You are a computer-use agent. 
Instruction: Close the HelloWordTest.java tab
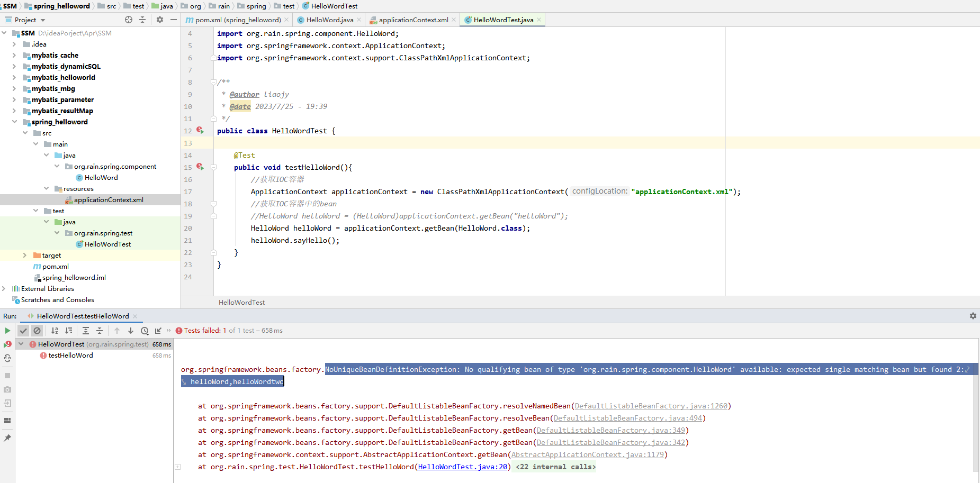pyautogui.click(x=539, y=20)
